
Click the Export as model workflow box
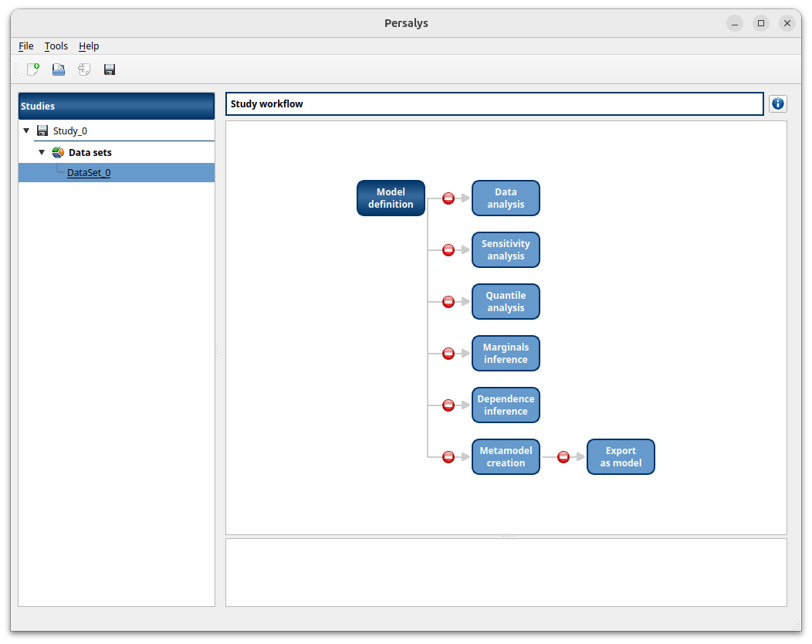[x=621, y=457]
